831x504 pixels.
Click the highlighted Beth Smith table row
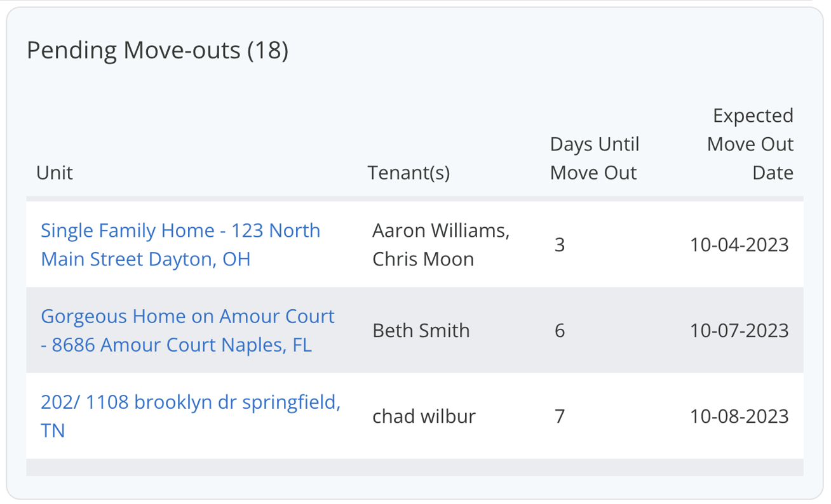[415, 330]
